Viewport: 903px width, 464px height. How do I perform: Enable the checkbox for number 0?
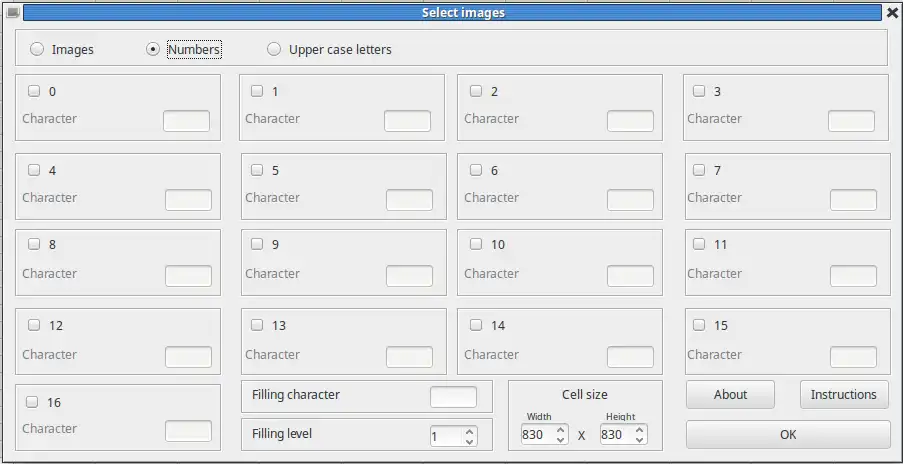(34, 91)
